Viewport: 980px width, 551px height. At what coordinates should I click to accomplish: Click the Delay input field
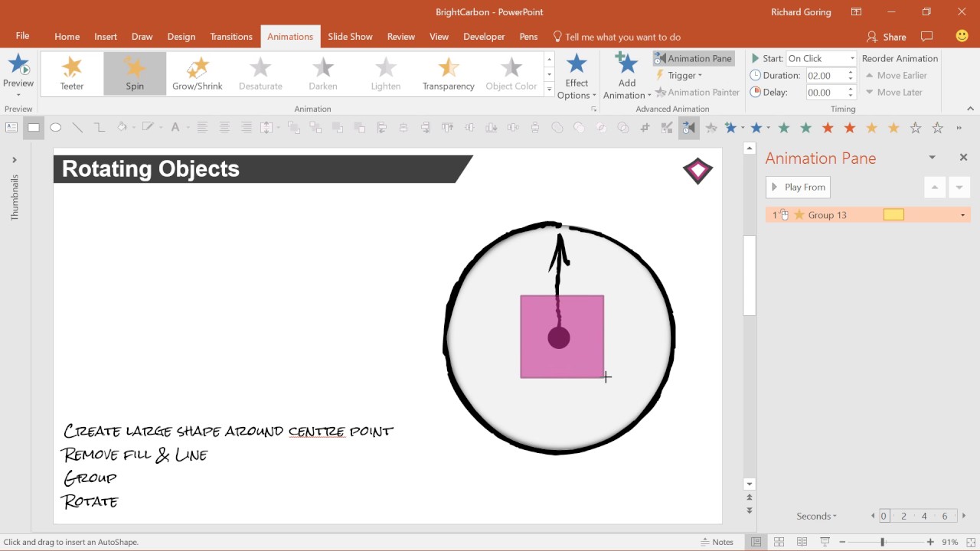pos(826,92)
